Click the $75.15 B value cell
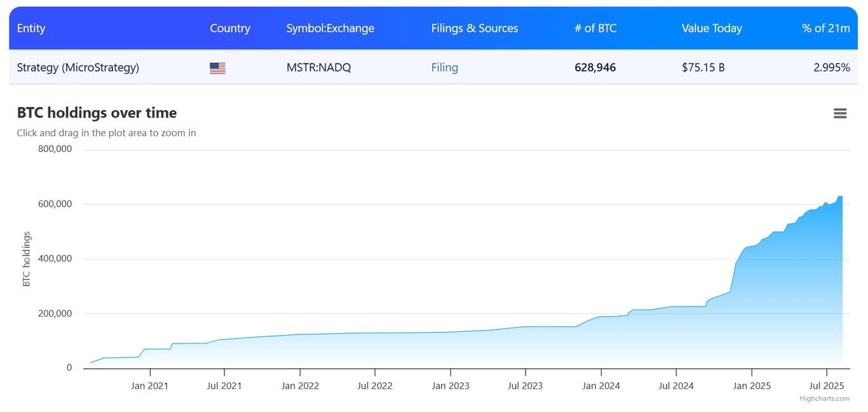This screenshot has height=412, width=868. tap(703, 67)
